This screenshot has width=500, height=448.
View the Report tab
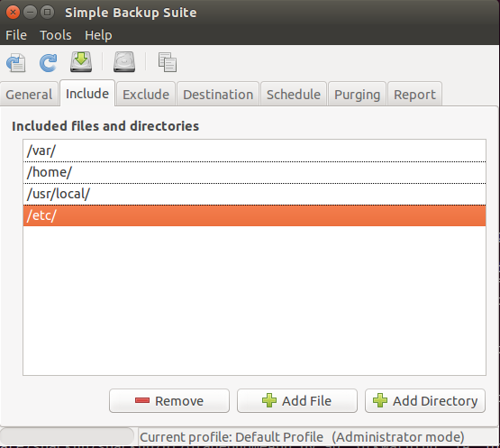tap(414, 94)
